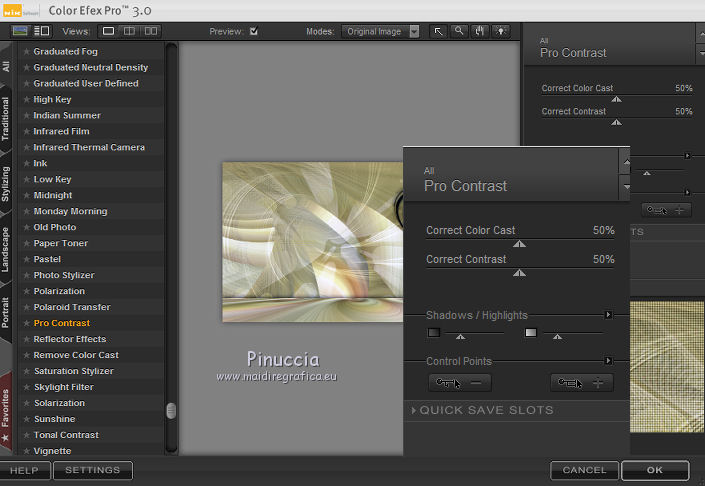Click the filter list scrollbar thumb

click(171, 411)
